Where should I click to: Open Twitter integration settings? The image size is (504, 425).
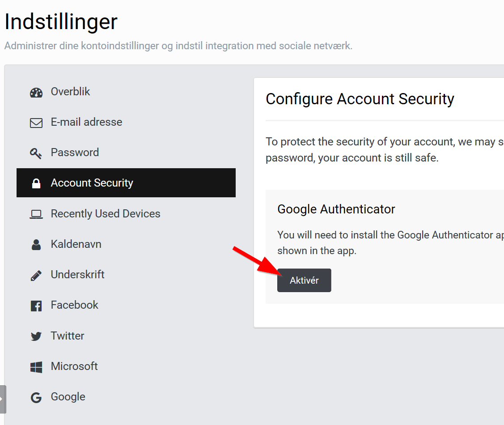(68, 336)
